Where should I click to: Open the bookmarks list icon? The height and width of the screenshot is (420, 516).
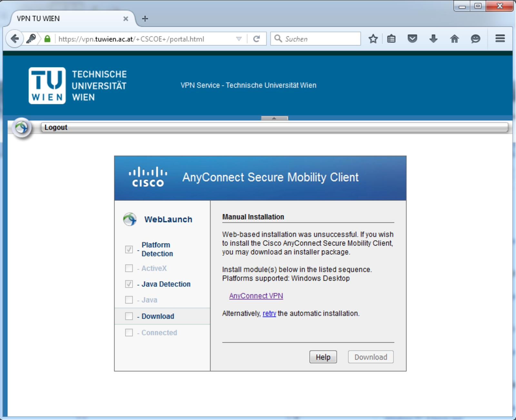pyautogui.click(x=392, y=39)
